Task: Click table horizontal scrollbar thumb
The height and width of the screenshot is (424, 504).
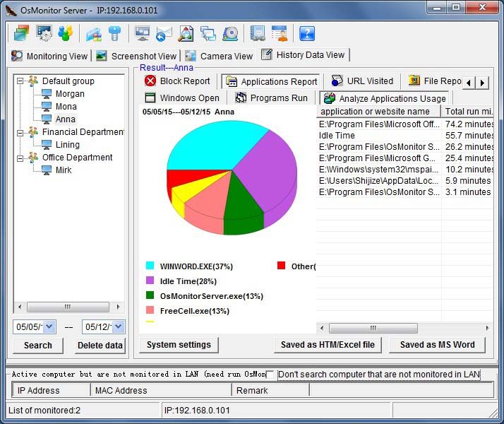Action: (x=373, y=328)
